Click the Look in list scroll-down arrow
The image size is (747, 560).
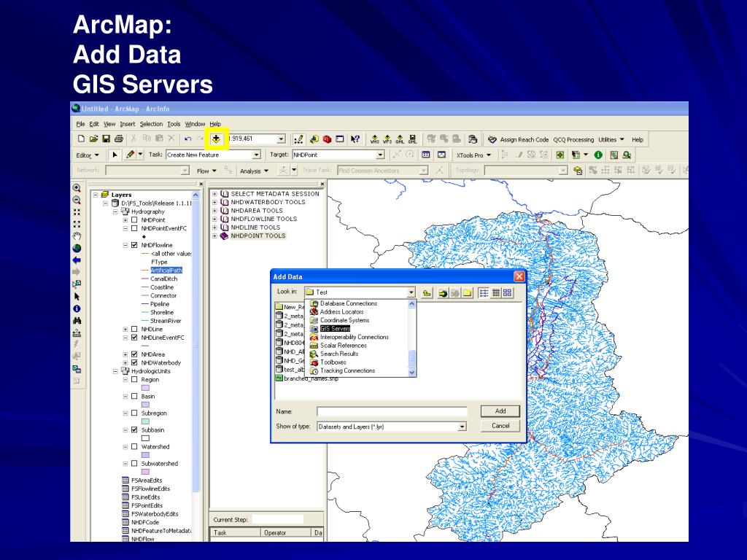click(x=412, y=373)
